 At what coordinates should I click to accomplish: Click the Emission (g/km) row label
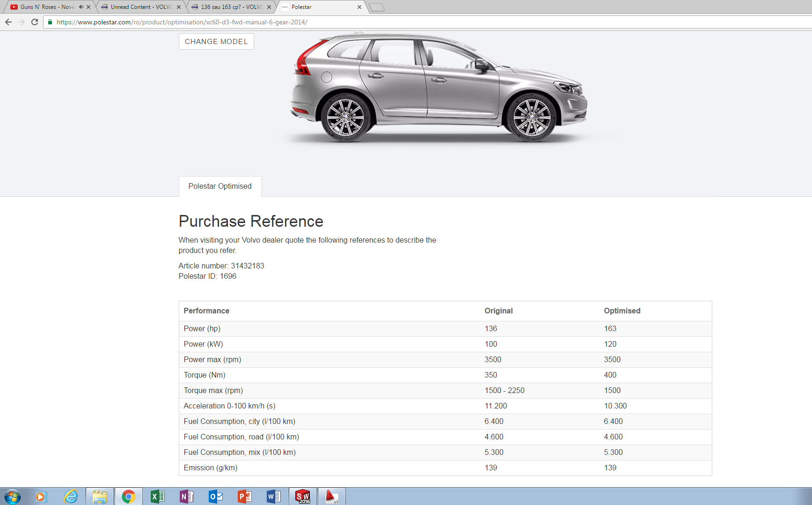[211, 468]
